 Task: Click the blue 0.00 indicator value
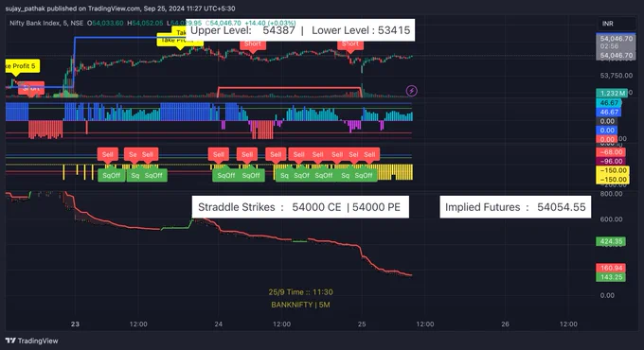click(607, 131)
